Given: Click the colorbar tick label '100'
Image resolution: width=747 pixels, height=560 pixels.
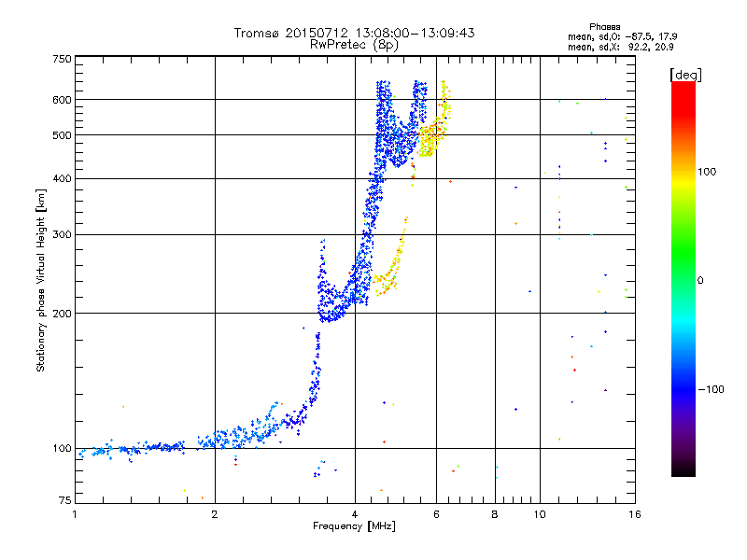Looking at the screenshot, I should pos(707,172).
